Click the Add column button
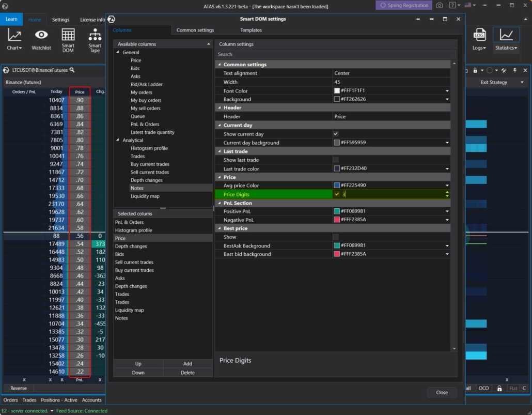Screen dimensions: 532x415 tap(187, 364)
